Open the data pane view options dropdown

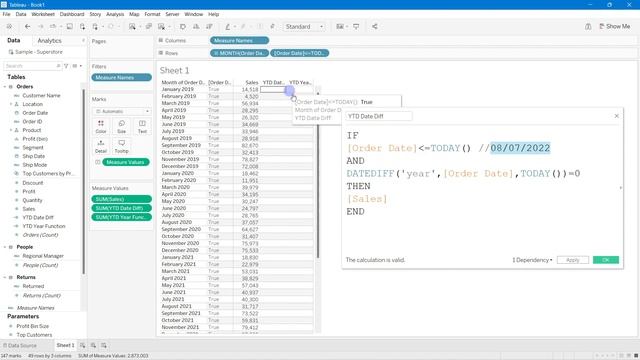coord(78,66)
